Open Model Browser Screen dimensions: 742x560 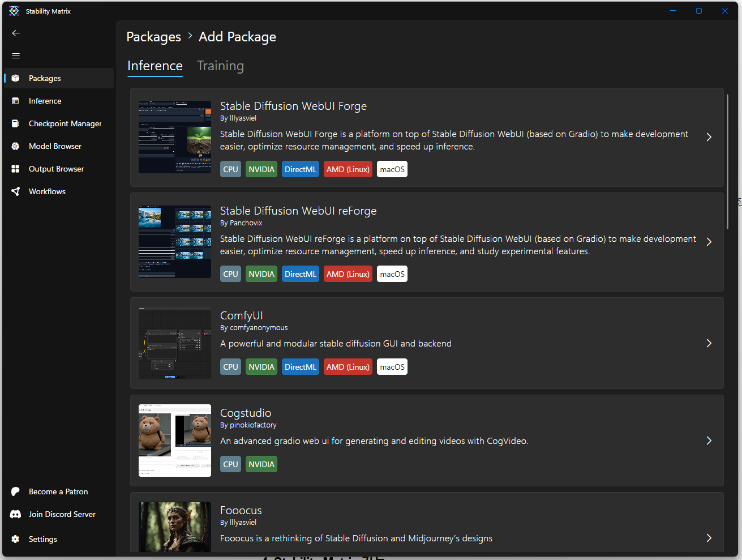[x=59, y=146]
